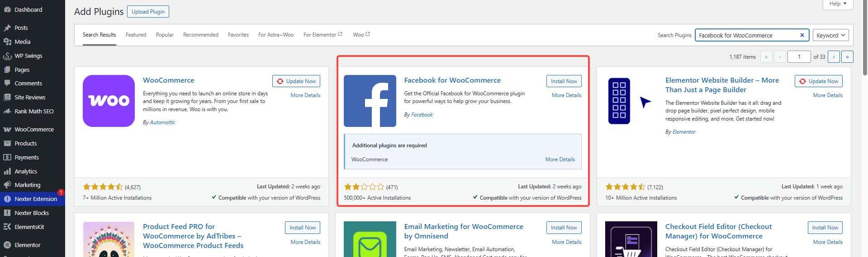
Task: Open Email Marketing for WooCommerce title link
Action: (x=464, y=231)
